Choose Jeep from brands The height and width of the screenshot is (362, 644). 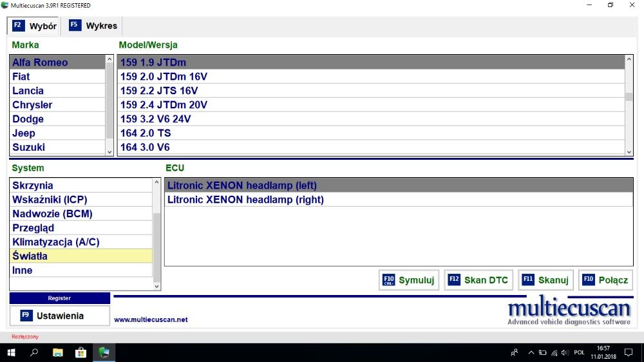point(57,133)
